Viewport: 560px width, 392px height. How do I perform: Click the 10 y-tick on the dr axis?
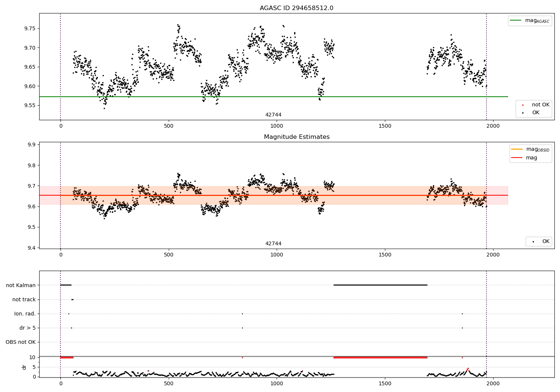click(32, 357)
